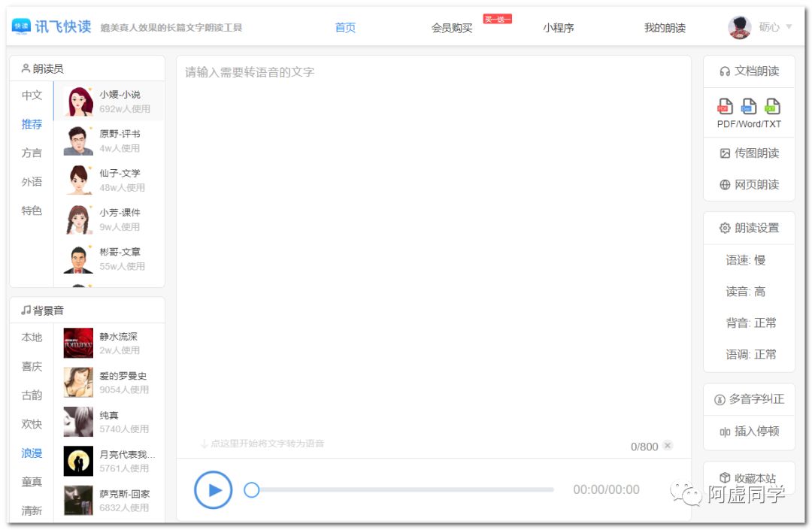Switch reader category to 方言
The height and width of the screenshot is (530, 812).
32,153
